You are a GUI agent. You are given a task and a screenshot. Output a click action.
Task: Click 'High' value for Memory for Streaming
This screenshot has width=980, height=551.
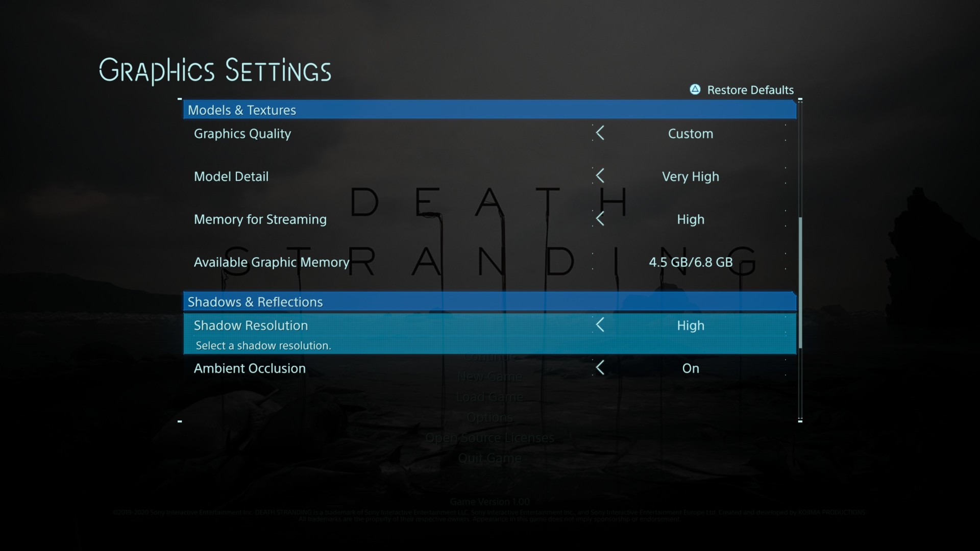(x=690, y=219)
